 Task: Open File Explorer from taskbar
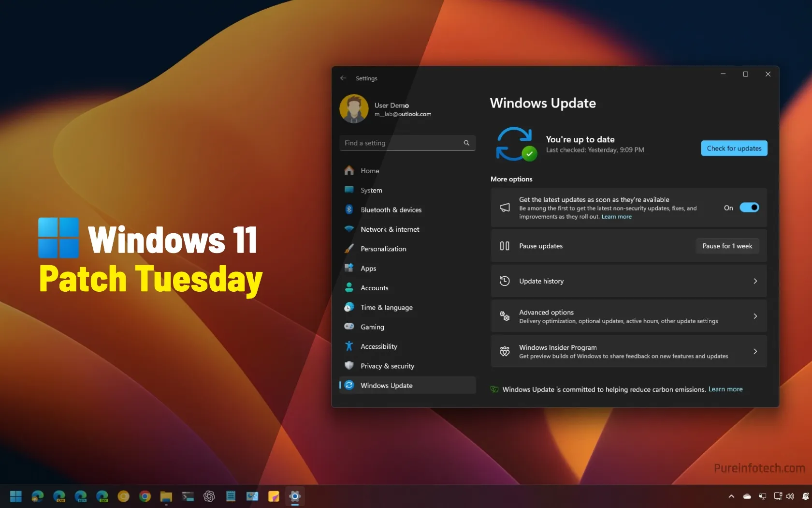click(166, 496)
